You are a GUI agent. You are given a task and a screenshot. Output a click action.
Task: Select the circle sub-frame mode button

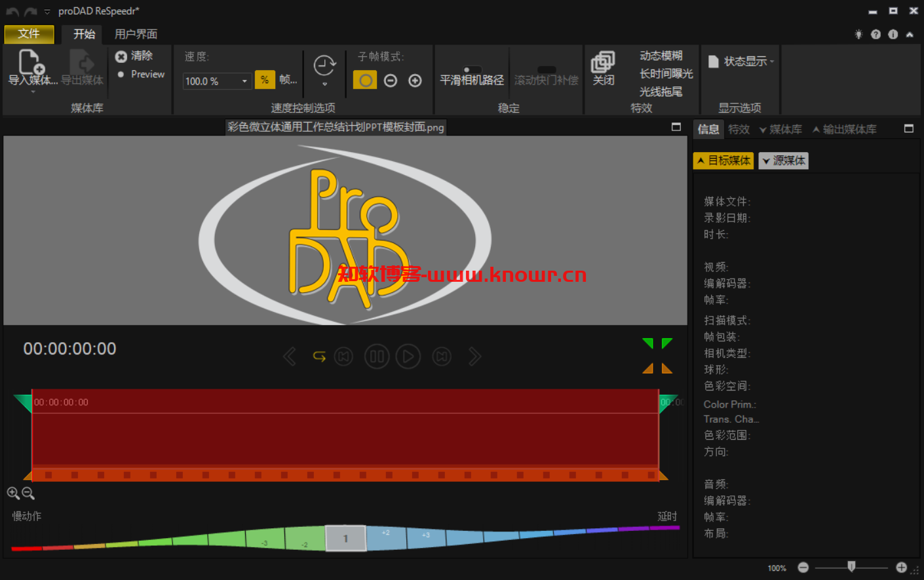tap(365, 81)
